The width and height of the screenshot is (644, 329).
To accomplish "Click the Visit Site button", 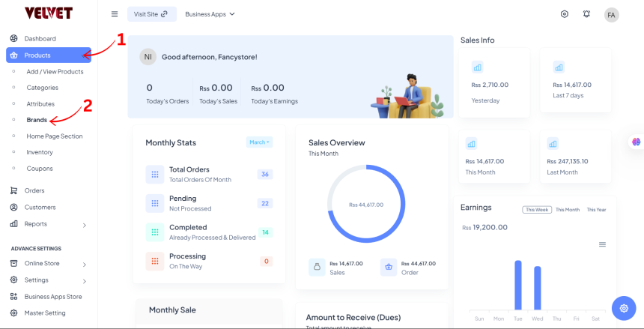I will 151,14.
